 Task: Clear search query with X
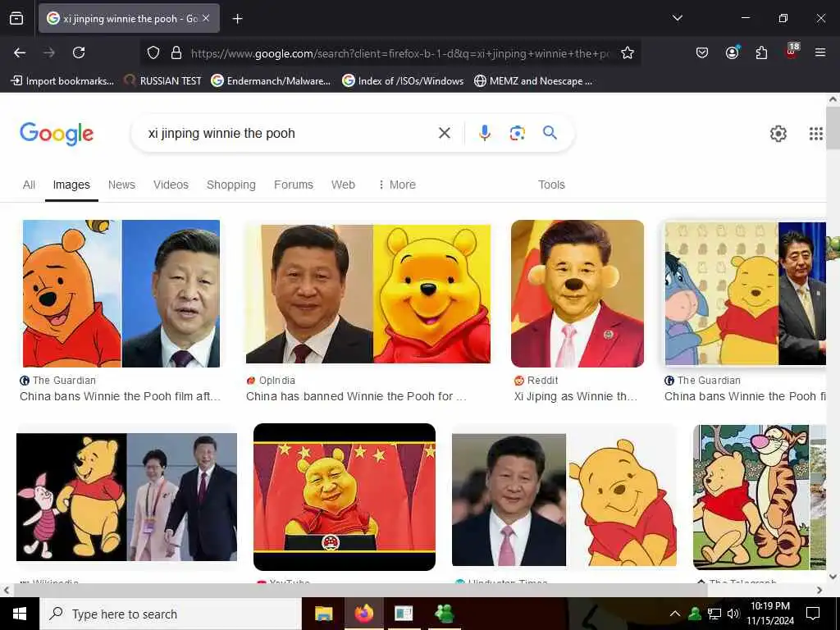click(444, 133)
